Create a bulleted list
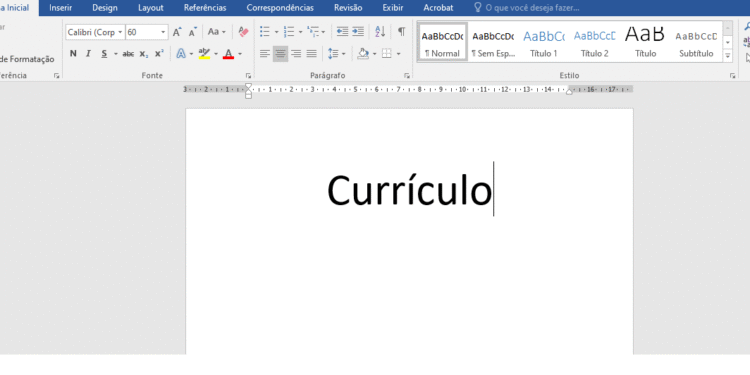The height and width of the screenshot is (375, 750). tap(265, 32)
